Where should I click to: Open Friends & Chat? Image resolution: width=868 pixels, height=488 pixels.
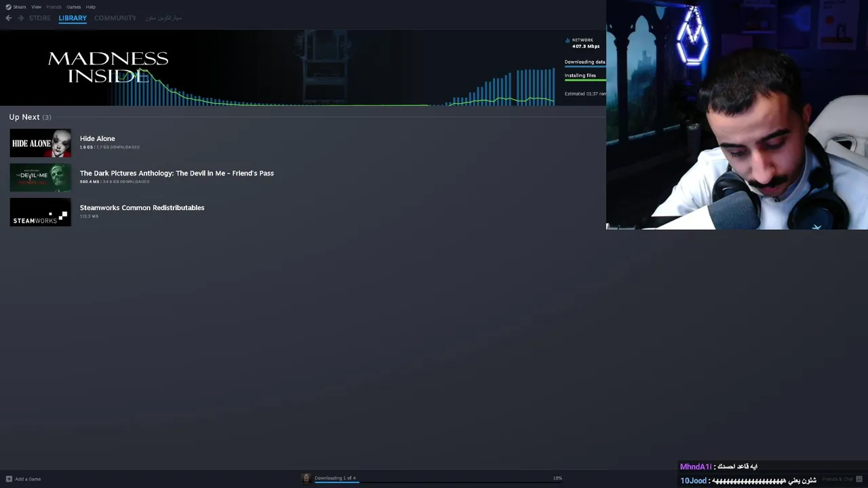[x=838, y=479]
